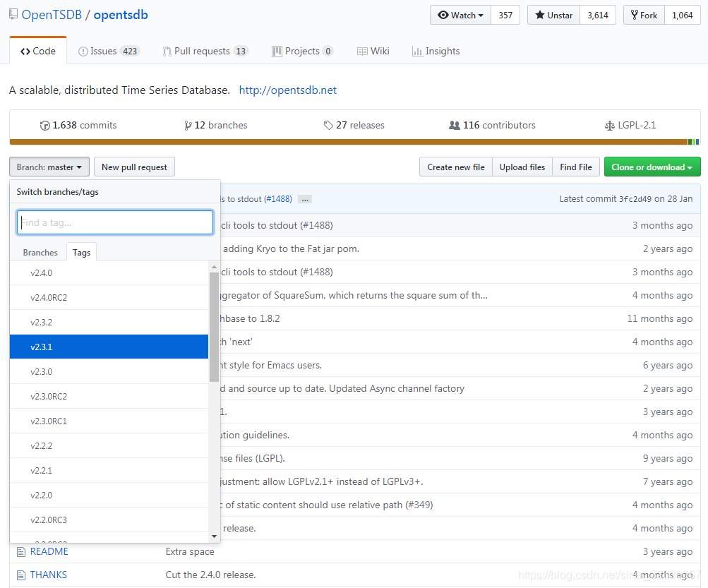Click the Projects board icon
This screenshot has width=708, height=588.
[x=277, y=52]
